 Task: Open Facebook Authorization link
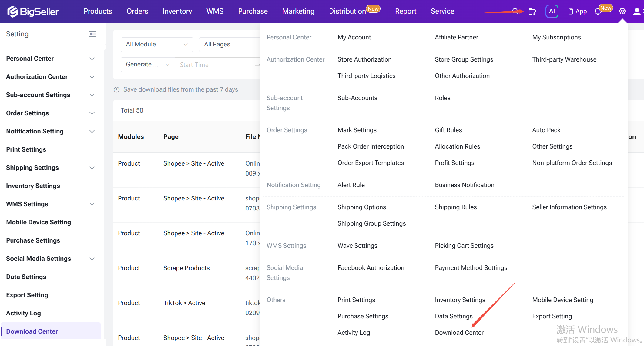pyautogui.click(x=371, y=268)
